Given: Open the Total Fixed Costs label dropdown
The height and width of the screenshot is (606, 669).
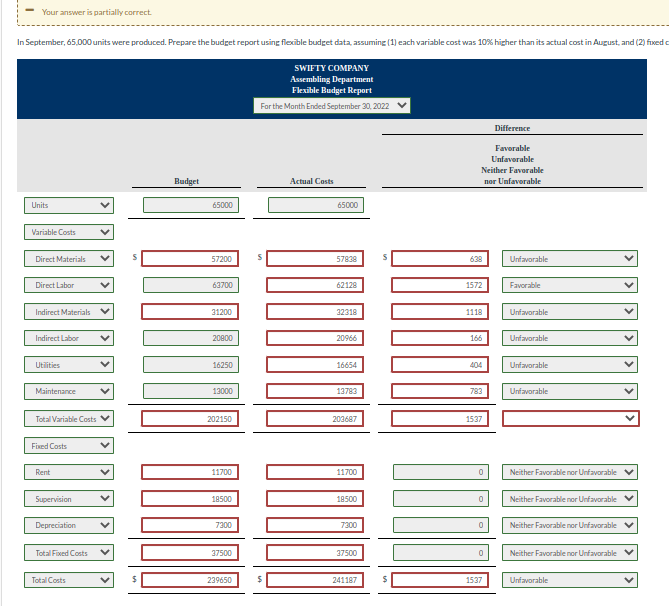Looking at the screenshot, I should 69,553.
